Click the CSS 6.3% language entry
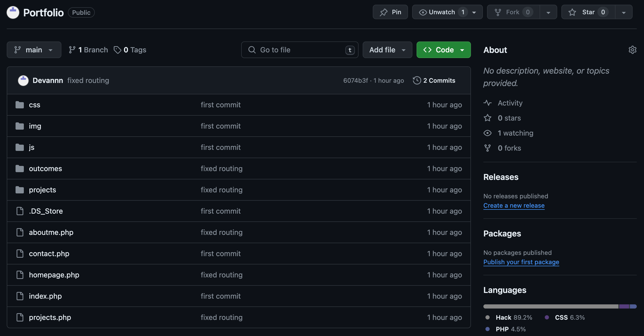The image size is (644, 336). click(x=565, y=317)
